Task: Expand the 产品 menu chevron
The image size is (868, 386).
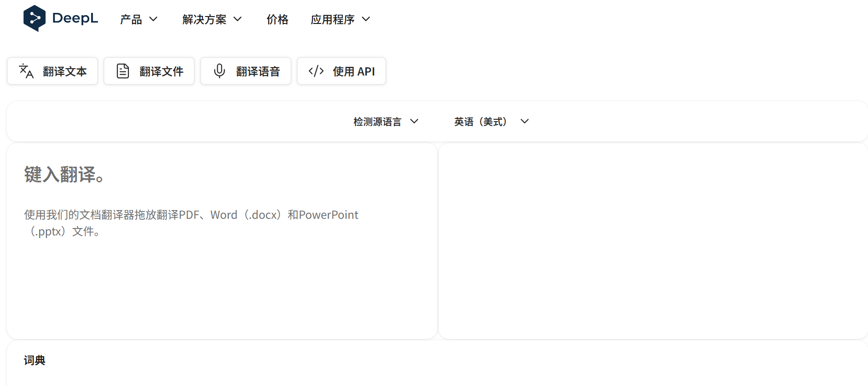Action: [153, 19]
